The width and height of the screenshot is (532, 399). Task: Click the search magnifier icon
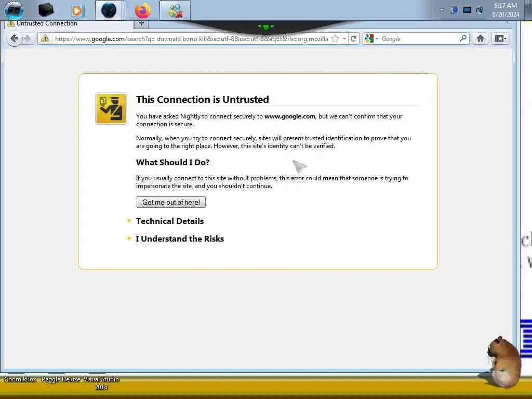coord(463,38)
